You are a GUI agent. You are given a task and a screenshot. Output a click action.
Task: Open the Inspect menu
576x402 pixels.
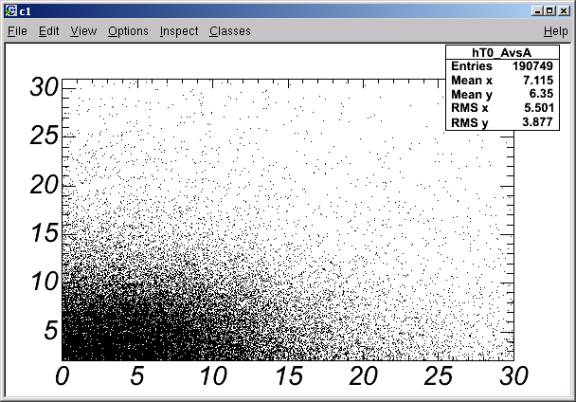(179, 31)
